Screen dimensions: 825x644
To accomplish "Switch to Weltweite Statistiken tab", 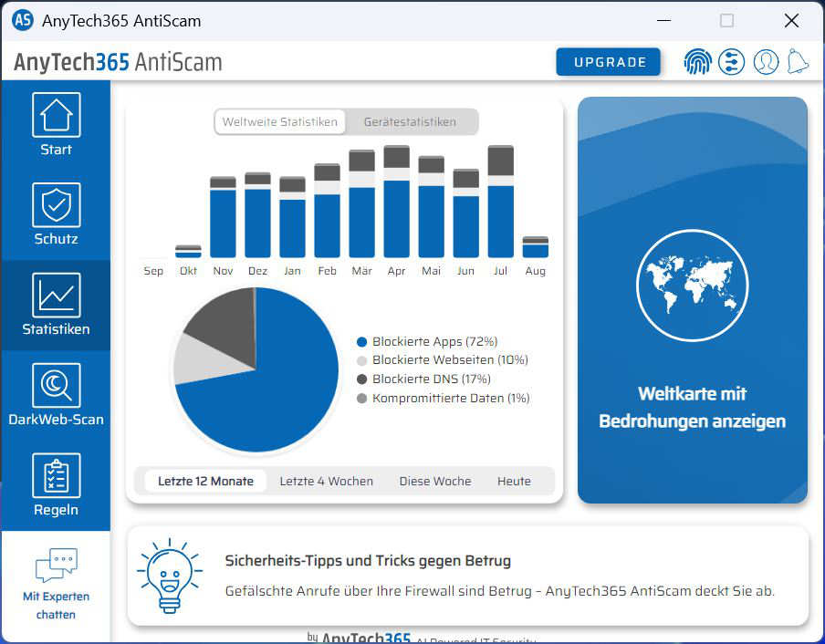I will pos(280,122).
